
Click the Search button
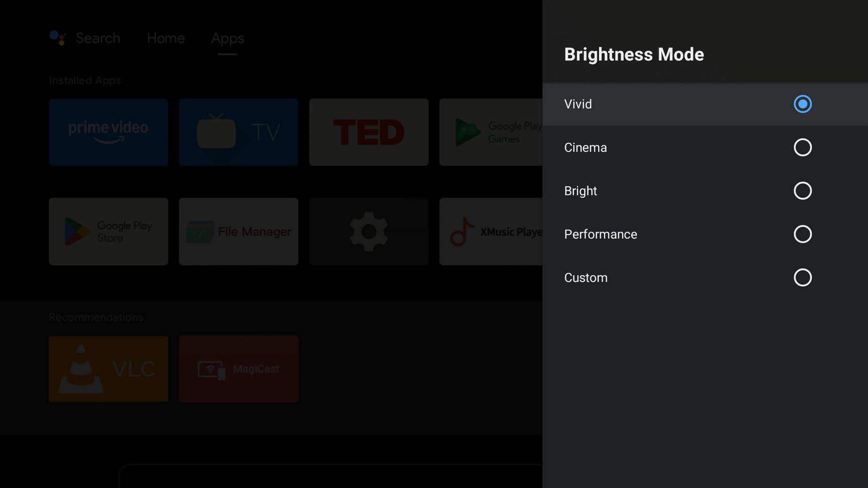click(x=98, y=38)
